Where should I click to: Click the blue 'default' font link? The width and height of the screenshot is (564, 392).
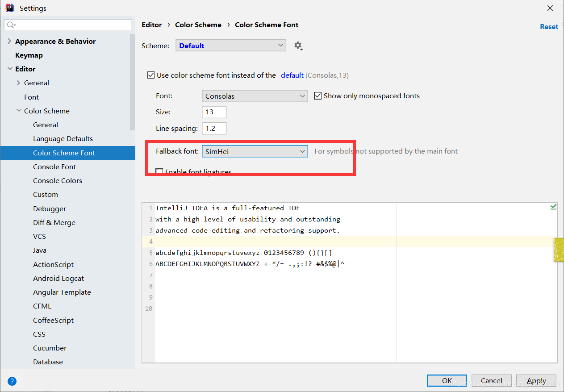coord(292,75)
